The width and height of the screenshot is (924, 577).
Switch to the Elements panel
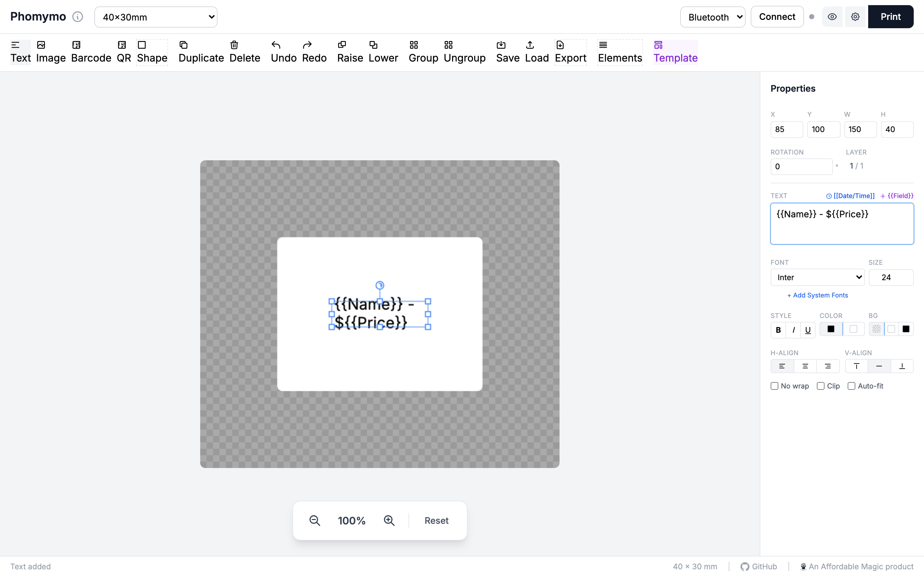tap(620, 52)
